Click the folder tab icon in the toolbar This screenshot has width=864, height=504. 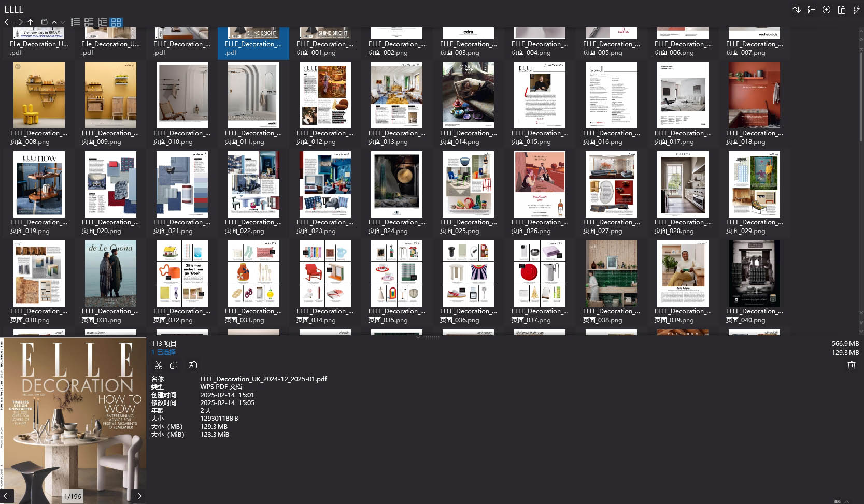click(x=45, y=22)
